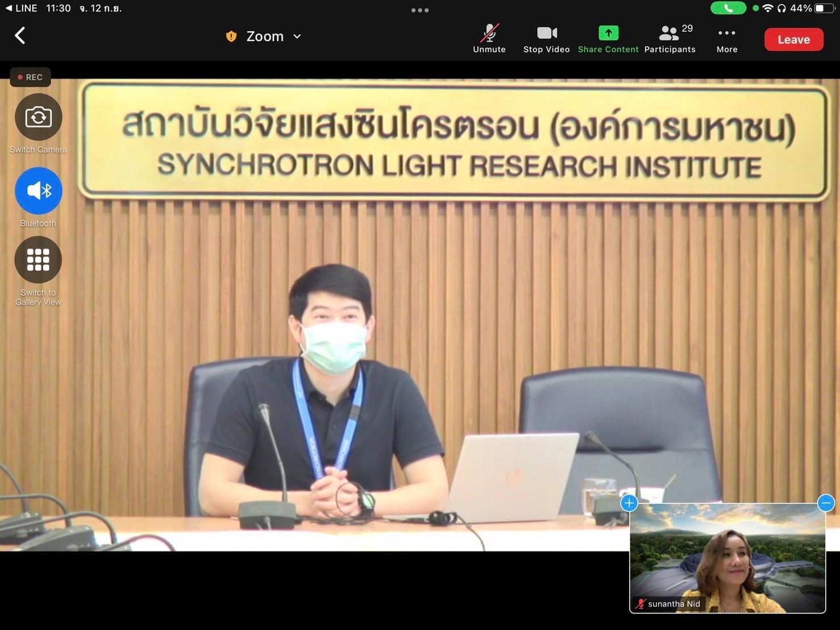This screenshot has width=840, height=630.
Task: Tap the three-dot multitasking control
Action: click(420, 10)
